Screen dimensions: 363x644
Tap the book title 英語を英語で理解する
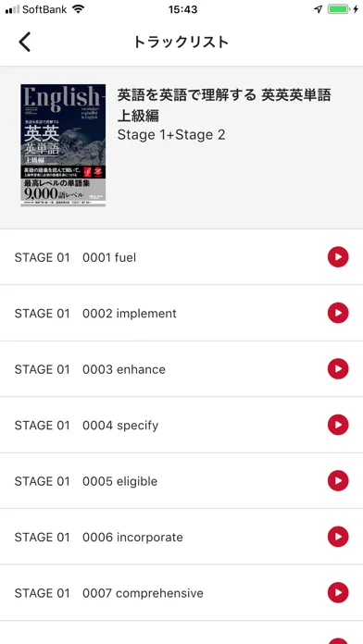tap(187, 95)
